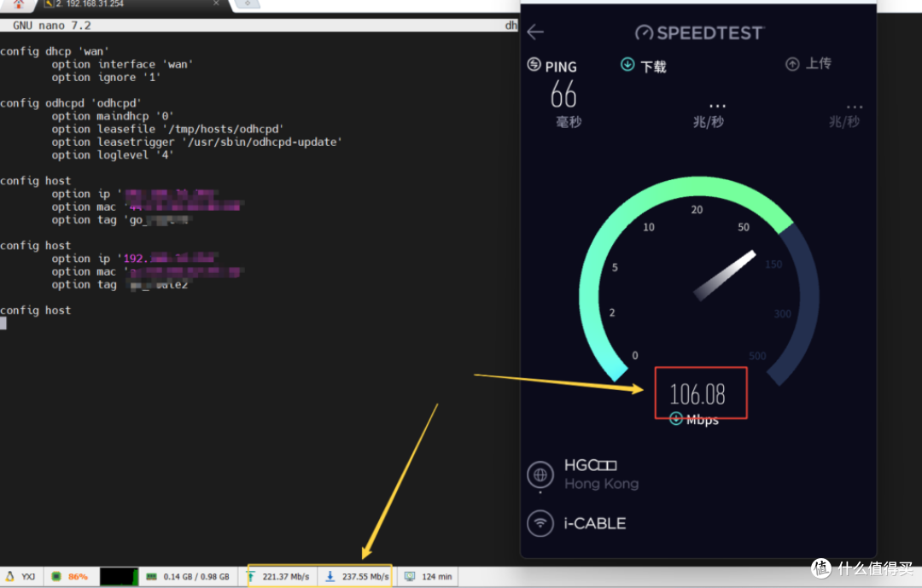Click the ping value 66

(563, 95)
